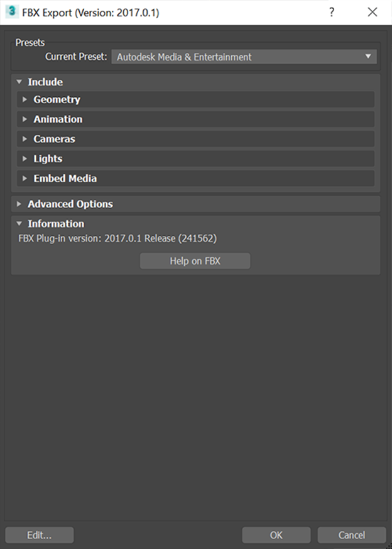The height and width of the screenshot is (549, 392).
Task: Collapse the Include section triangle
Action: point(19,82)
